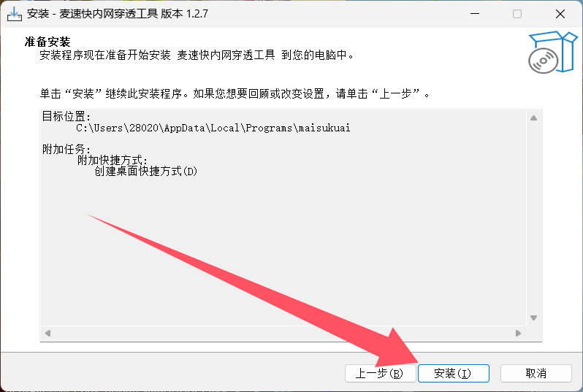The height and width of the screenshot is (392, 583).
Task: Minimize the installer window
Action: point(475,14)
